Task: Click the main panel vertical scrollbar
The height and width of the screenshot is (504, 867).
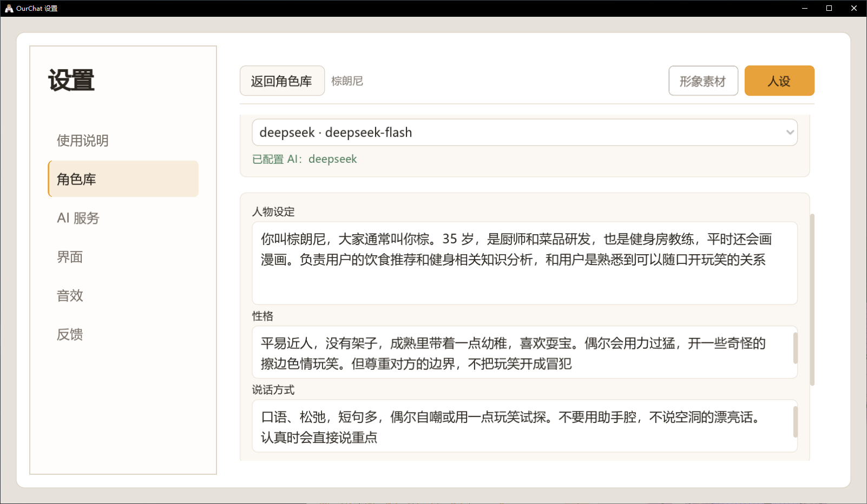Action: (812, 300)
